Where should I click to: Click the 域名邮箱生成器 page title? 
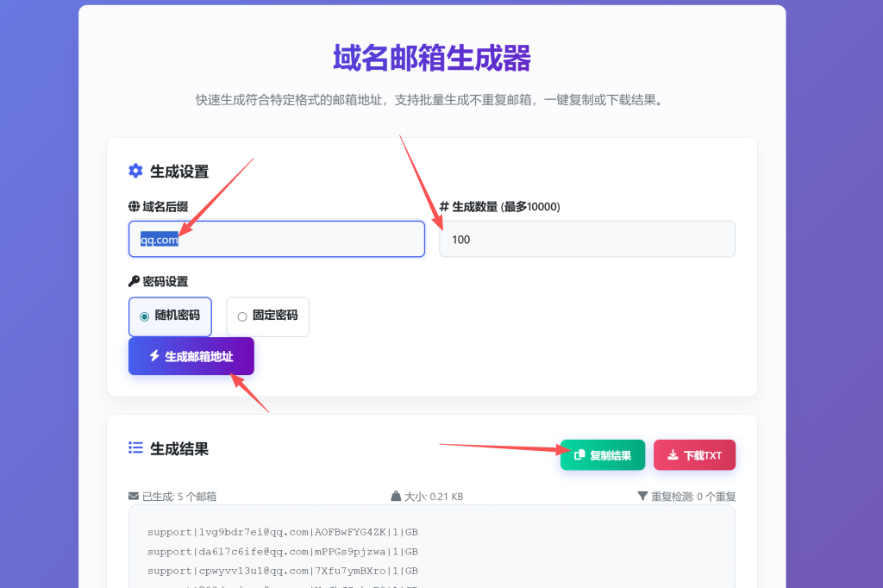(x=432, y=58)
